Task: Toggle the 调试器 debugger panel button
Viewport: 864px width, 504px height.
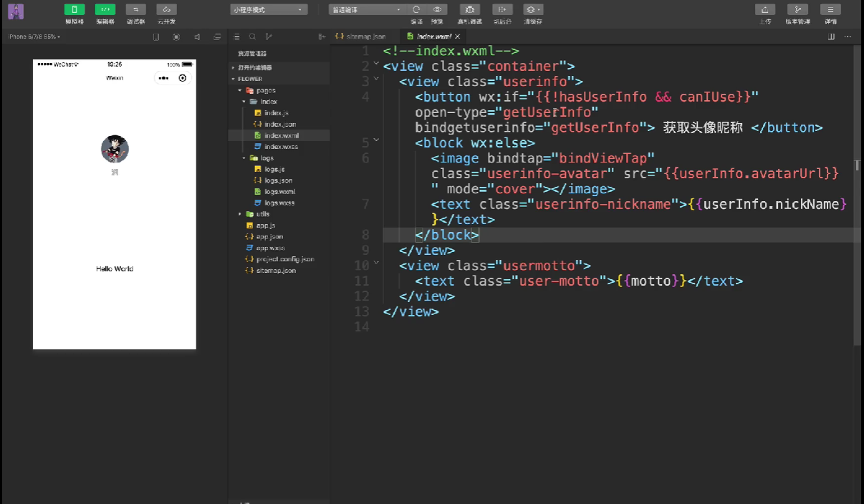Action: 135,9
